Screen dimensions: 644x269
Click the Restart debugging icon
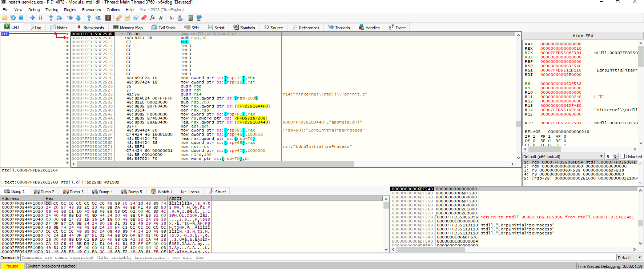13,18
